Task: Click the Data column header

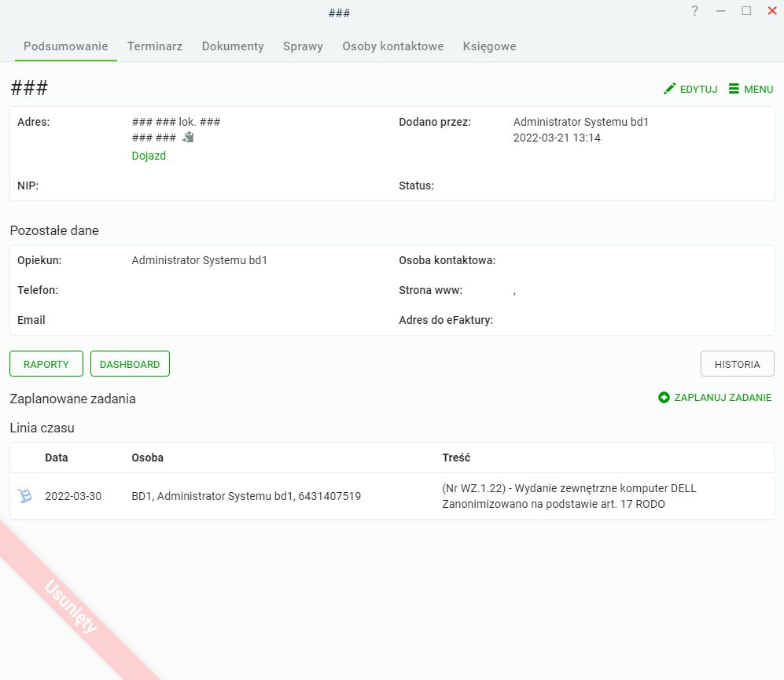Action: [57, 458]
